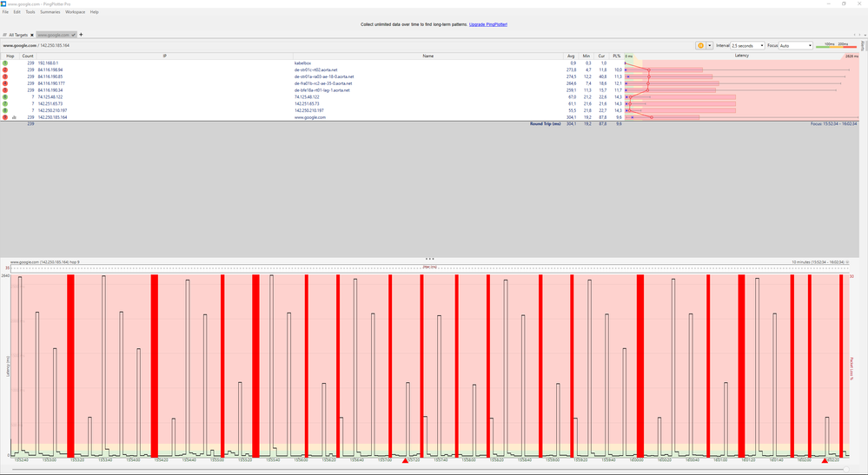Select the 142.250.185.164 IP cell in hop 9
868x475 pixels.
(x=53, y=117)
